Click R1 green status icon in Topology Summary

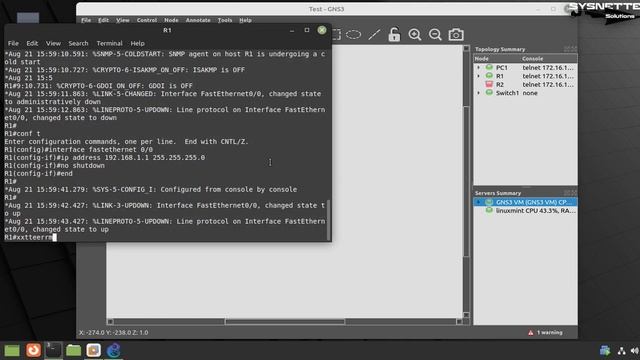pyautogui.click(x=489, y=76)
